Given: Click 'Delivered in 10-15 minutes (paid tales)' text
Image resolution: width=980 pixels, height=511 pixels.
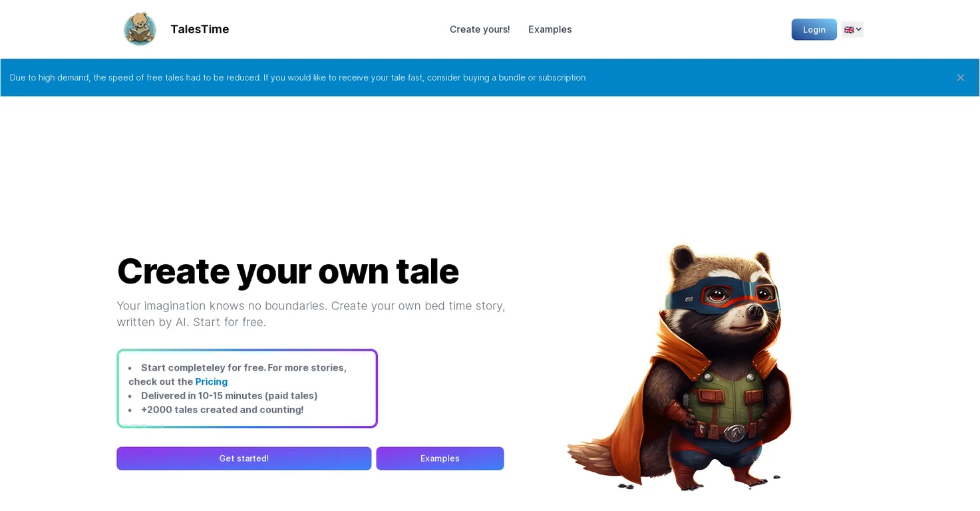Looking at the screenshot, I should pyautogui.click(x=230, y=396).
